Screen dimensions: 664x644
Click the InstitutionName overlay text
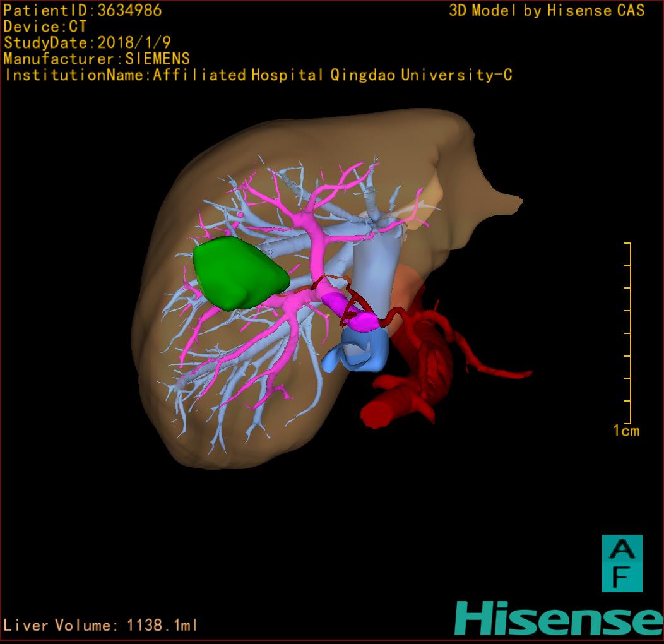pyautogui.click(x=258, y=75)
